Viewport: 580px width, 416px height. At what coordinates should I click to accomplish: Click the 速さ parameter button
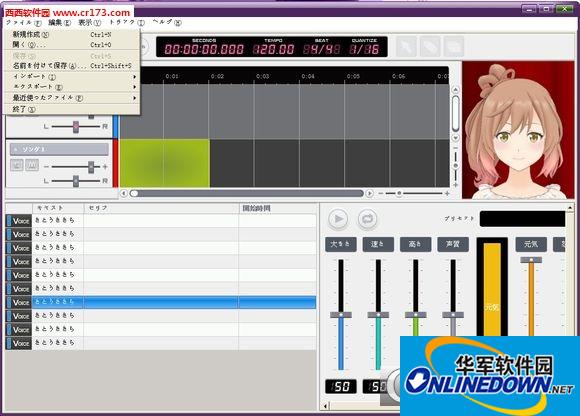378,244
